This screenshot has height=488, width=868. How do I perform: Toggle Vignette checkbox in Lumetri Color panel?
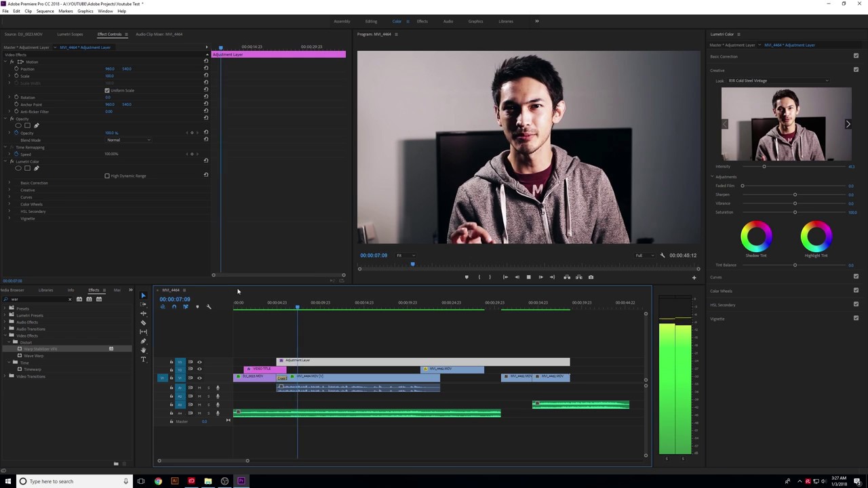tap(856, 318)
